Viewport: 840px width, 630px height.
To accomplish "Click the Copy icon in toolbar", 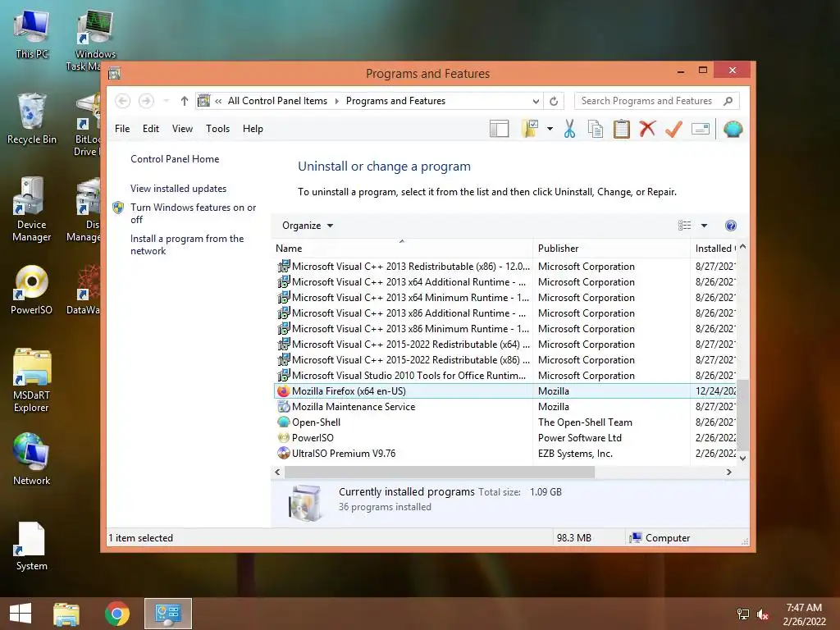I will pos(596,129).
